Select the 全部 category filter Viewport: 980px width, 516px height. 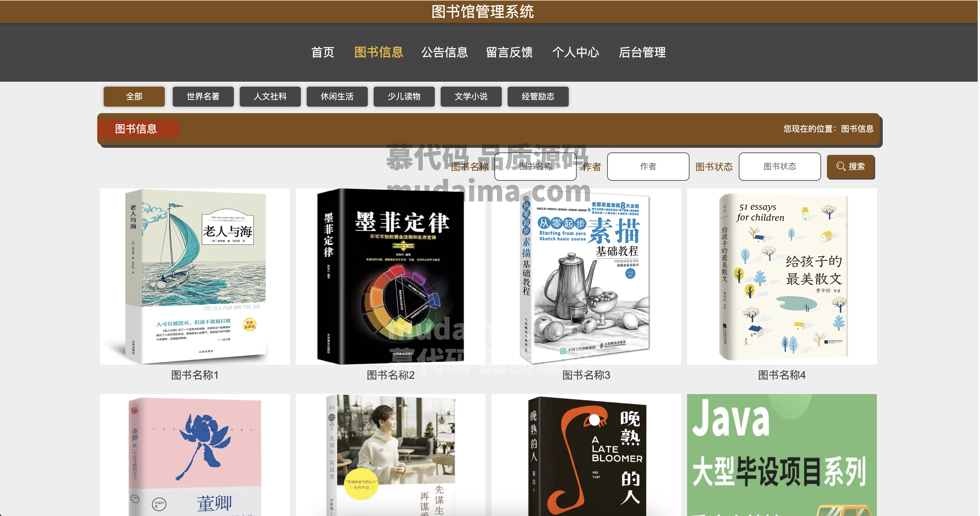[134, 97]
